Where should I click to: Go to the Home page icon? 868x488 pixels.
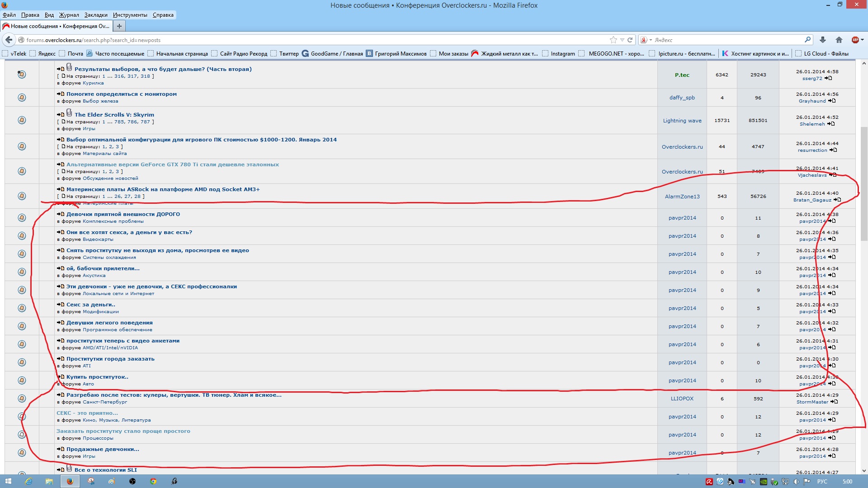[x=839, y=40]
